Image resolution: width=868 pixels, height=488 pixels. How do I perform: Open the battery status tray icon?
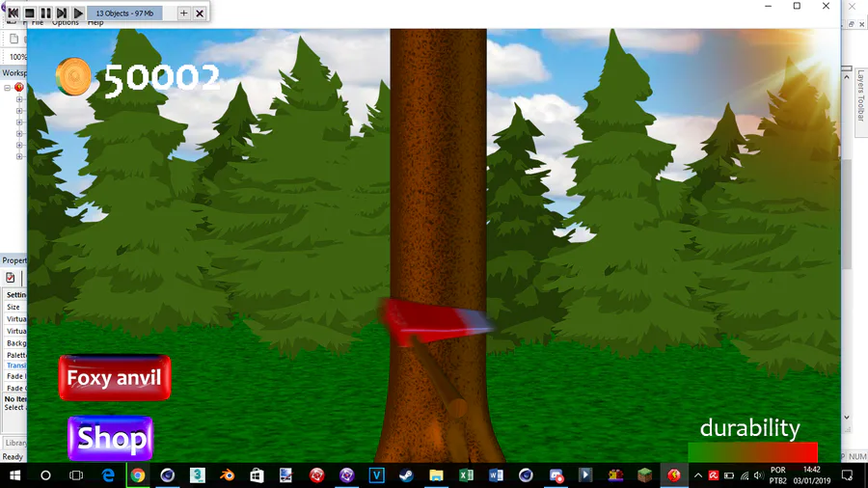pos(729,475)
